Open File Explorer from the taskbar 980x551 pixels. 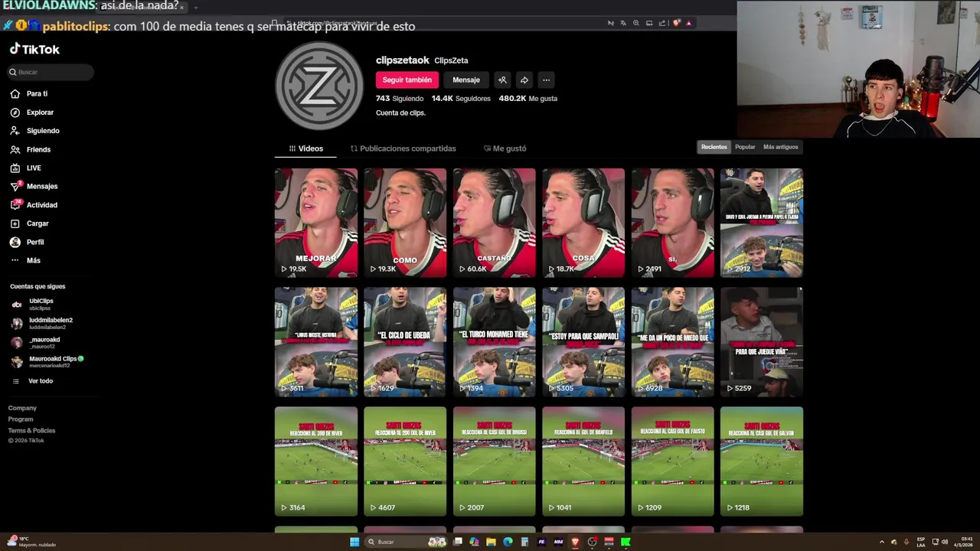click(x=491, y=542)
